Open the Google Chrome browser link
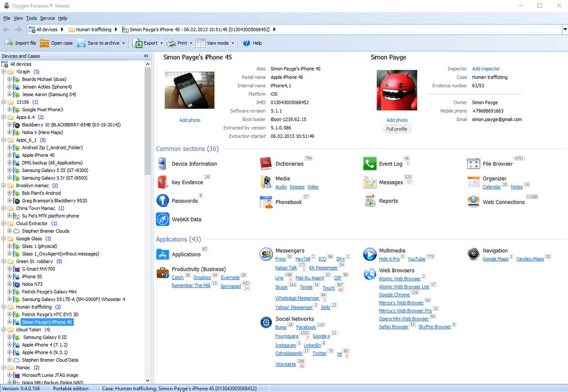 click(394, 294)
